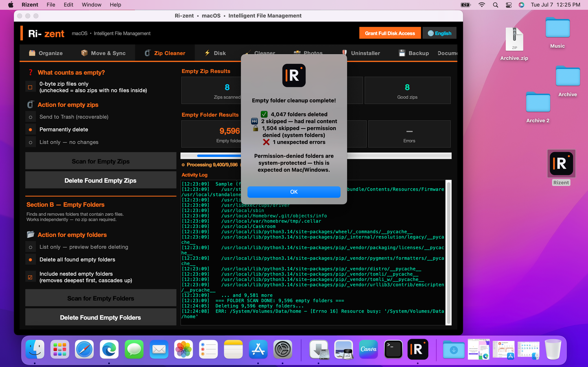
Task: Open Archive.zip on the desktop
Action: (514, 44)
